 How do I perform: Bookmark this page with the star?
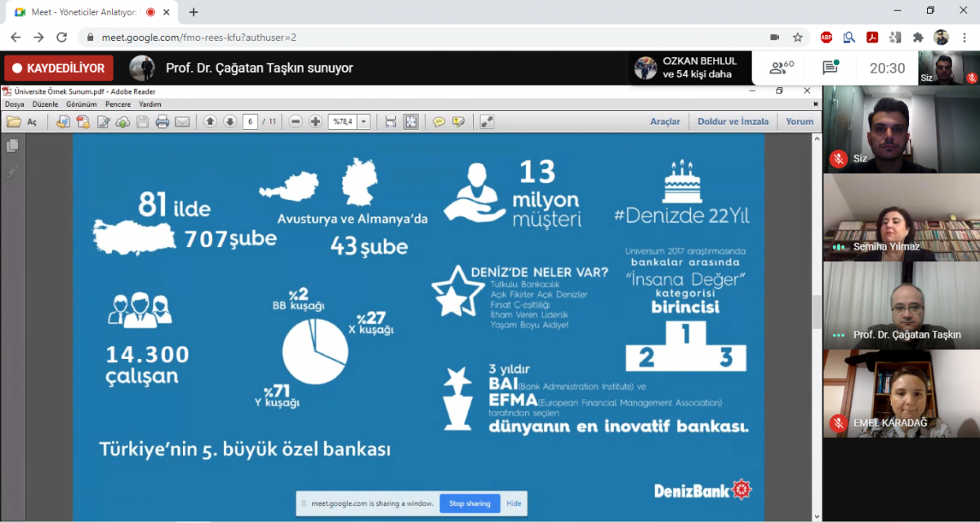(798, 38)
